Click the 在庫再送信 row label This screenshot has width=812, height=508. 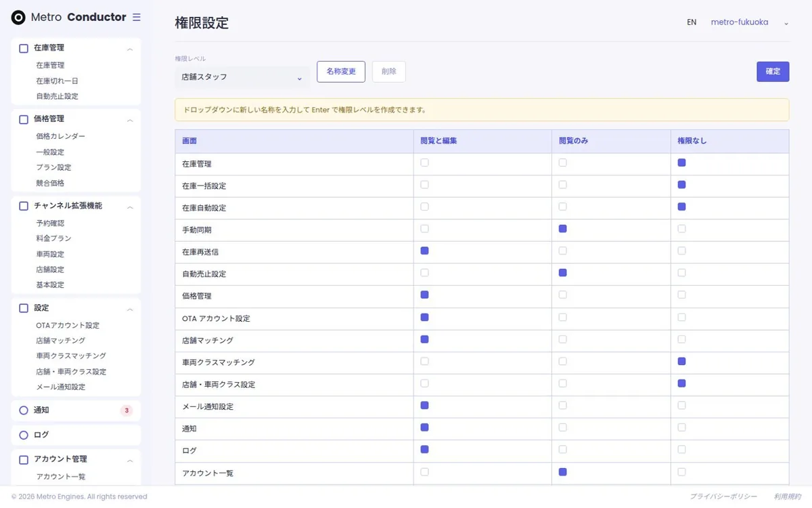200,252
